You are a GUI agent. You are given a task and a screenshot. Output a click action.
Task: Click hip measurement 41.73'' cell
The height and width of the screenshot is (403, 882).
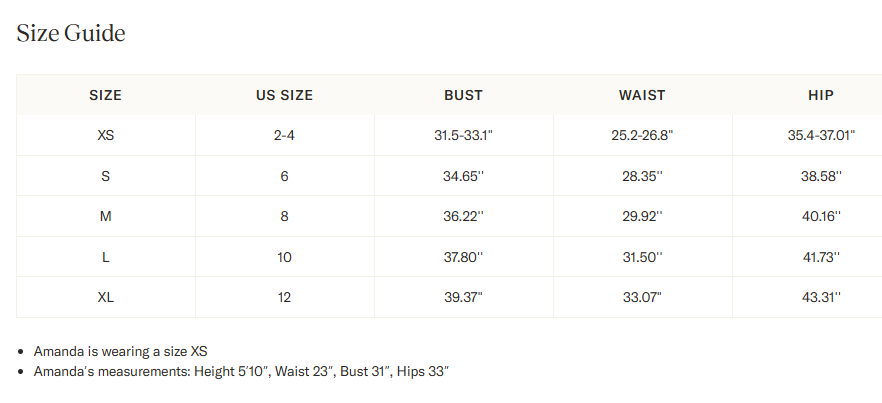(x=821, y=257)
